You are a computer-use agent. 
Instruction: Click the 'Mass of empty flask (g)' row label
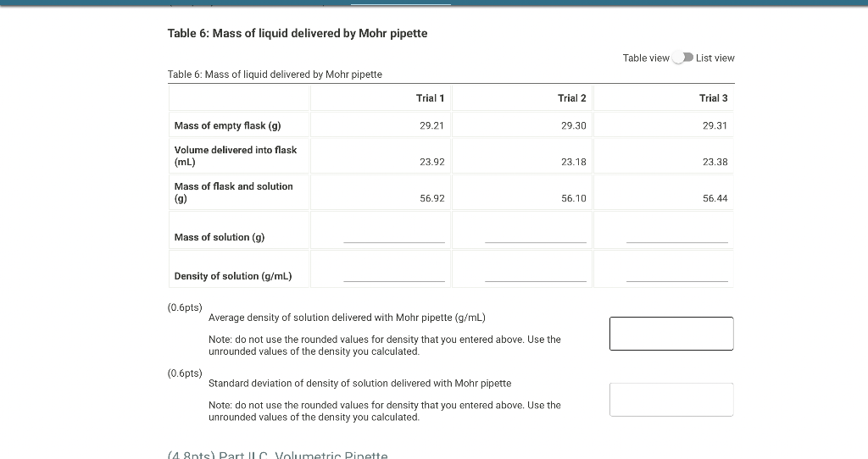click(227, 125)
